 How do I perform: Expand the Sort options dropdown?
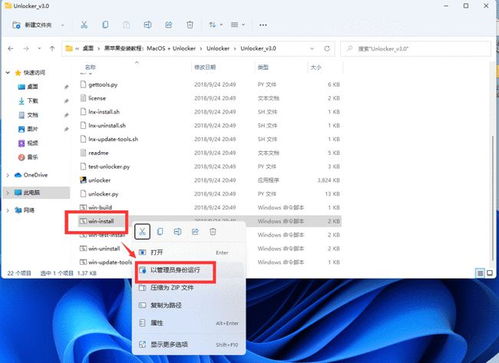point(215,25)
